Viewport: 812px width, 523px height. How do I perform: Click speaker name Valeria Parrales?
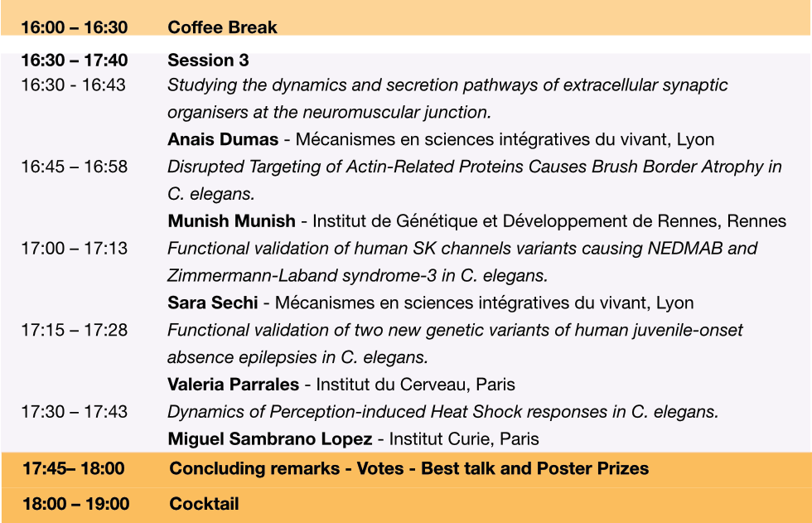(x=232, y=385)
